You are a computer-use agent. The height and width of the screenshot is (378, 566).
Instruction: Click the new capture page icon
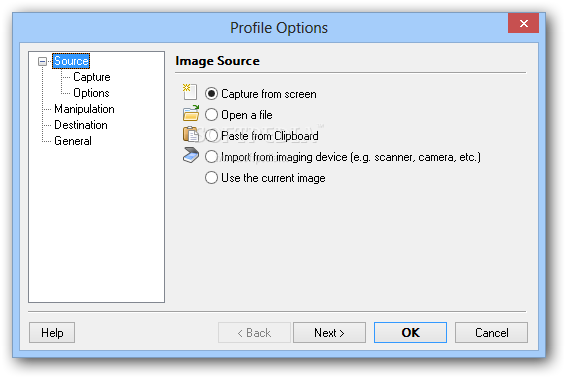[x=190, y=92]
